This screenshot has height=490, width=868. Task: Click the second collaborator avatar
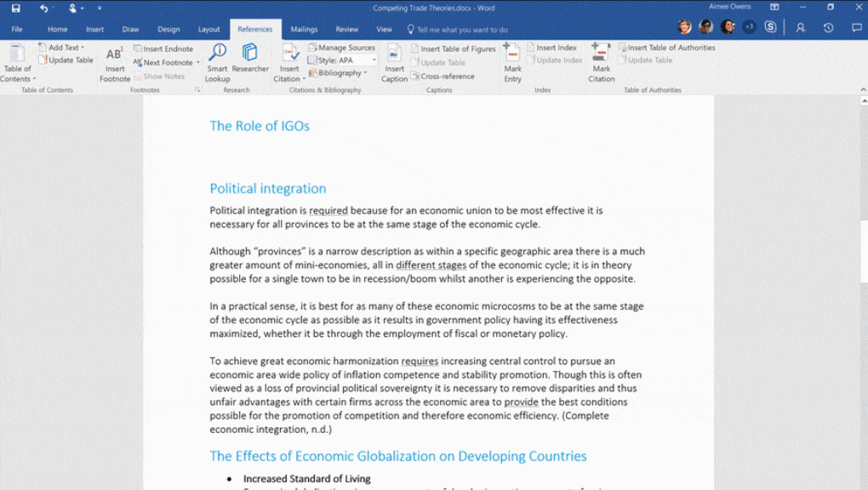(x=705, y=26)
